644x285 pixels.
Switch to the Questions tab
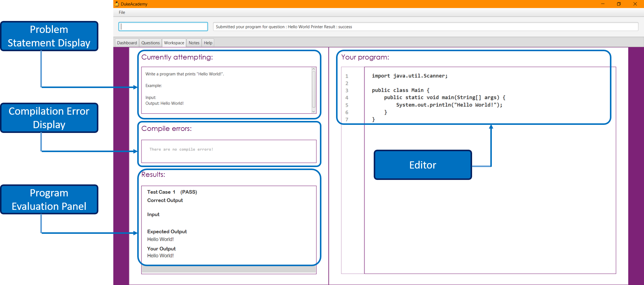pos(150,43)
